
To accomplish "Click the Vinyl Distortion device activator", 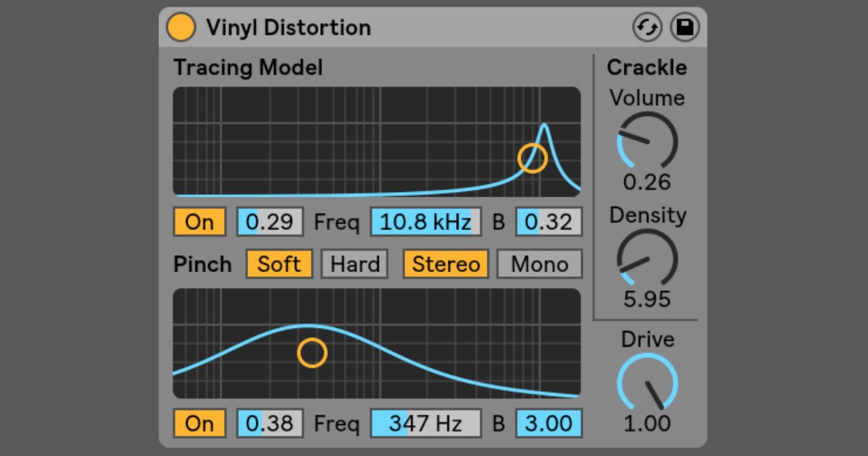I will (x=182, y=27).
